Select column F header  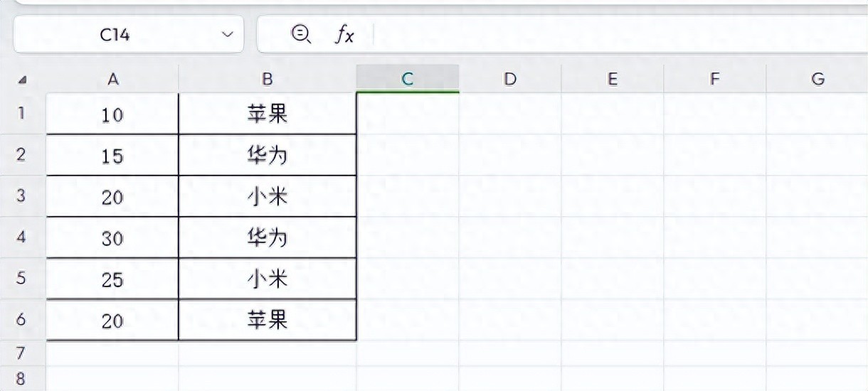click(714, 80)
